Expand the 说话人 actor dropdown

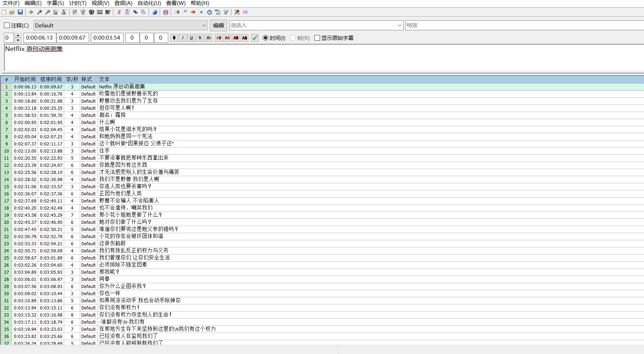[400, 25]
